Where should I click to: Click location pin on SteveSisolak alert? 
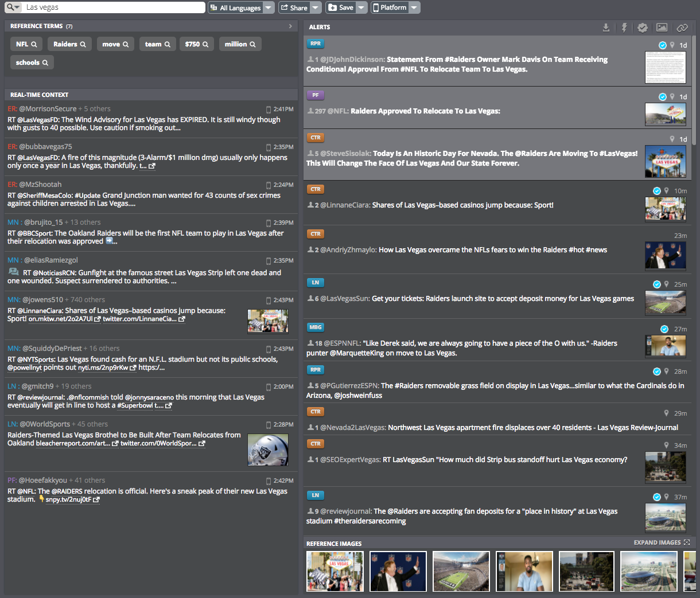[672, 139]
